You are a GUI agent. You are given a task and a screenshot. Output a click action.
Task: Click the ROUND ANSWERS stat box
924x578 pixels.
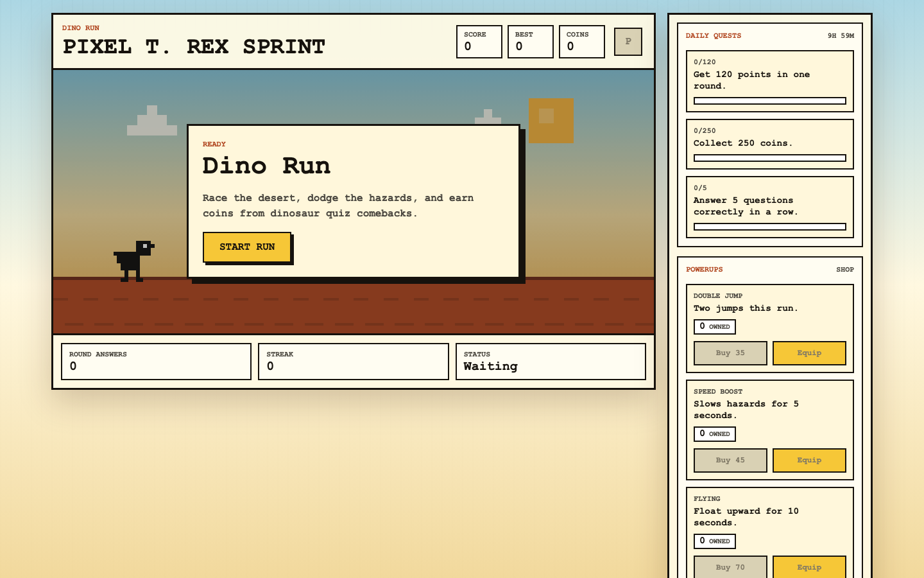(156, 362)
